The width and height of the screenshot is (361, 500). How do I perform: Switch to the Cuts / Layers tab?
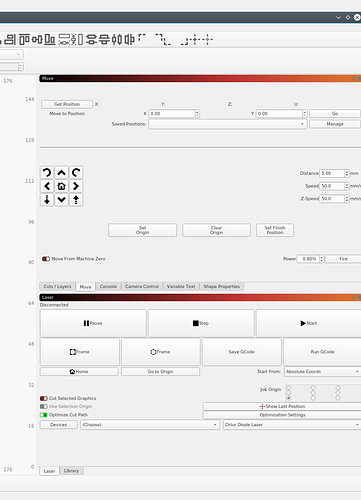[57, 286]
